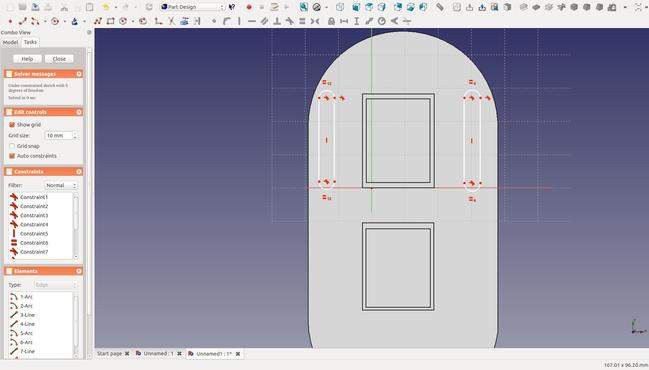Toggle the Show grid checkbox
The width and height of the screenshot is (649, 370).
point(12,125)
